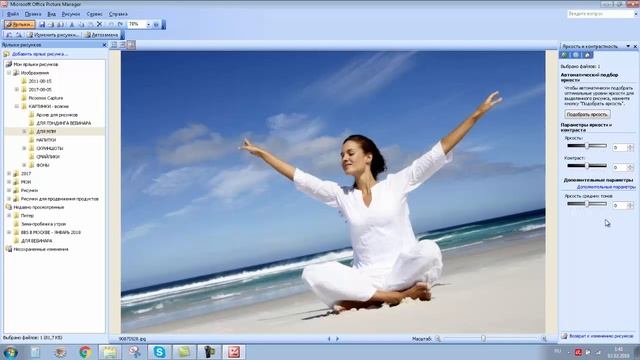Click the Save floppy disk icon
Viewport: 640px width, 360px height.
[42, 24]
